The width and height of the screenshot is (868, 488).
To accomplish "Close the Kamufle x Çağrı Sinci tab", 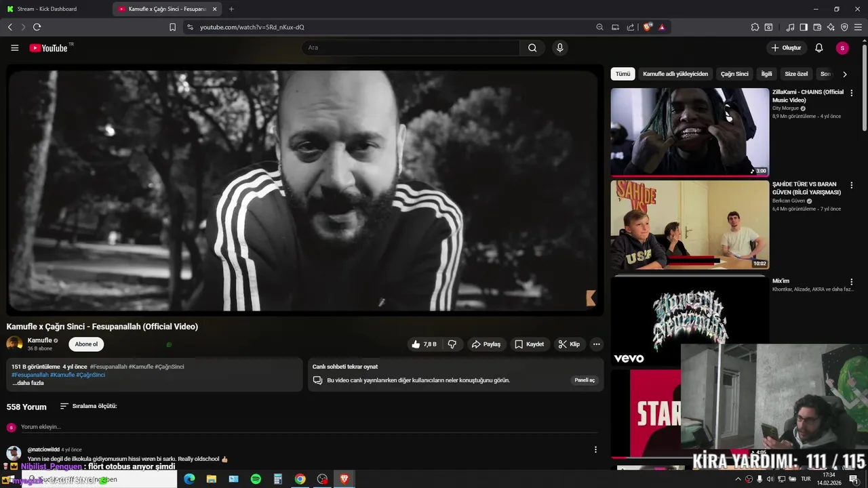I will click(x=215, y=9).
